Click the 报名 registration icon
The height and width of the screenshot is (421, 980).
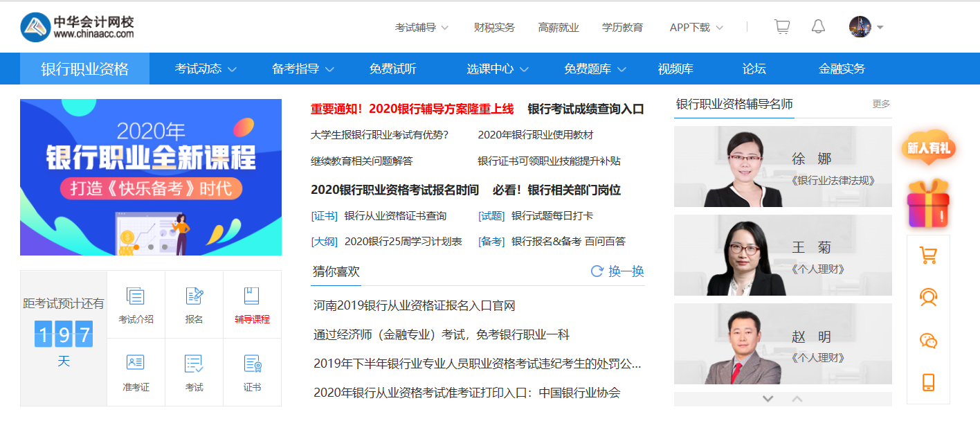(x=194, y=305)
